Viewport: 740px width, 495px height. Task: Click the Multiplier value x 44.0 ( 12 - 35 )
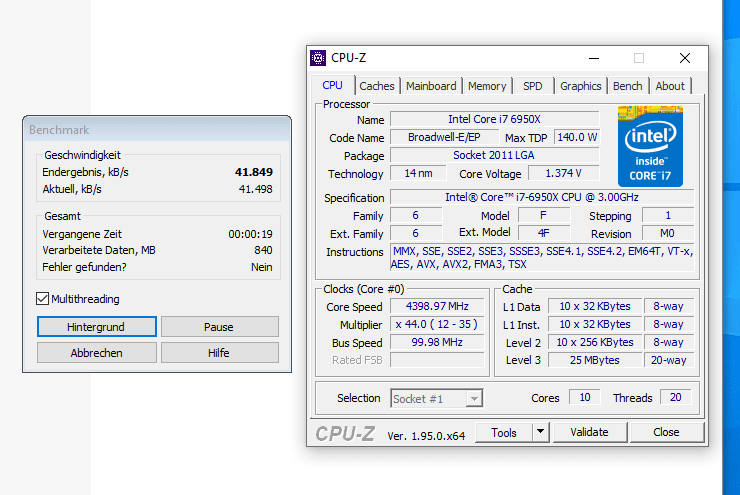[x=437, y=324]
